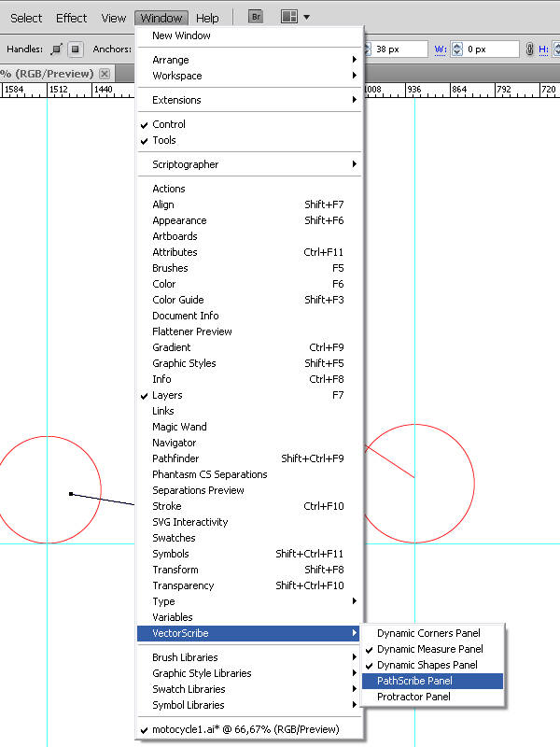Open the Gradient panel
The width and height of the screenshot is (560, 747).
click(x=249, y=347)
